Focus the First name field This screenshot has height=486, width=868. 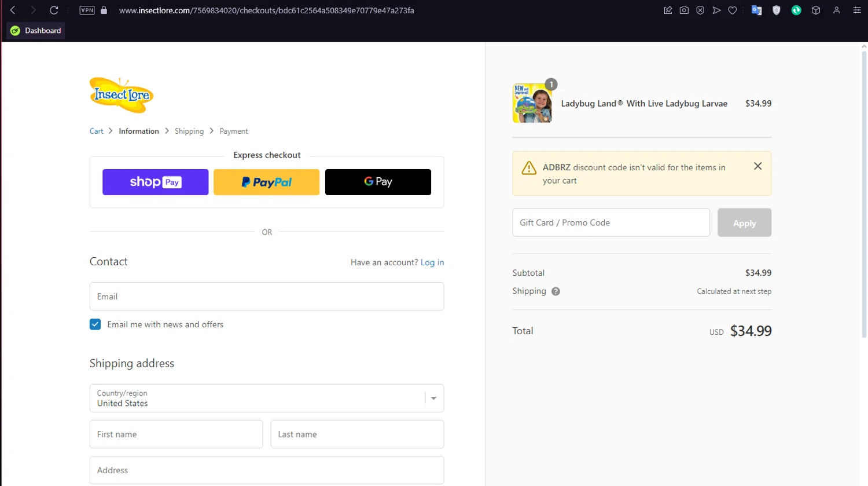(x=176, y=434)
